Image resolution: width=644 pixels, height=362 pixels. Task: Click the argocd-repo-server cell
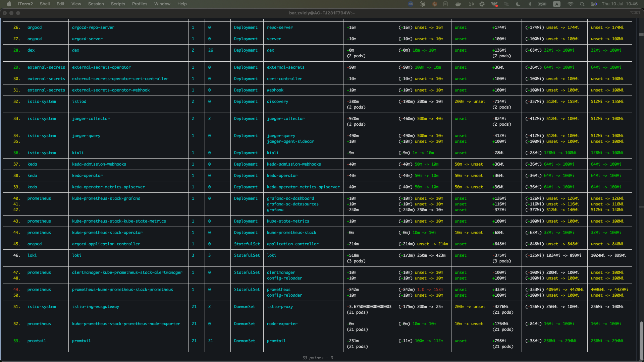(x=93, y=27)
